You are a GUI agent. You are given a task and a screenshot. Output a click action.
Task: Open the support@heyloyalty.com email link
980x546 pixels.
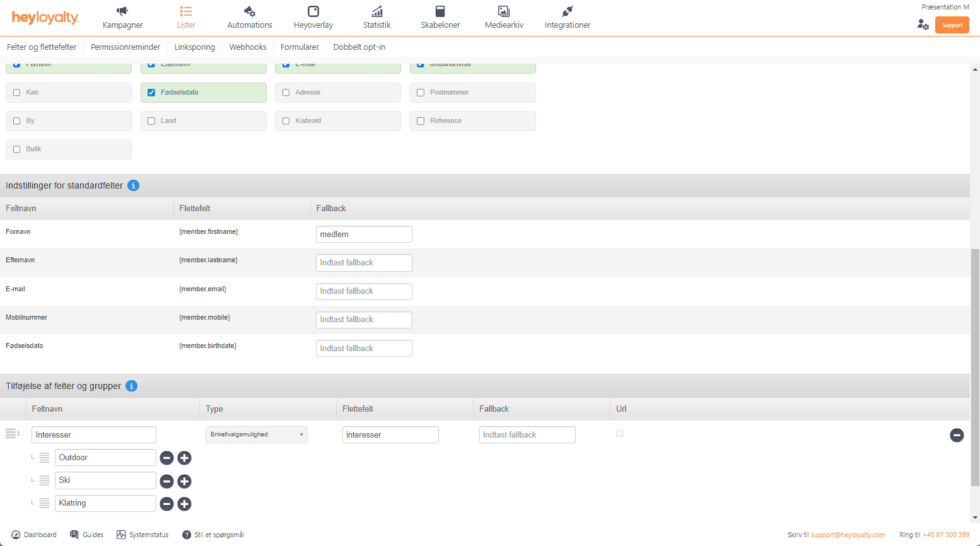[848, 535]
